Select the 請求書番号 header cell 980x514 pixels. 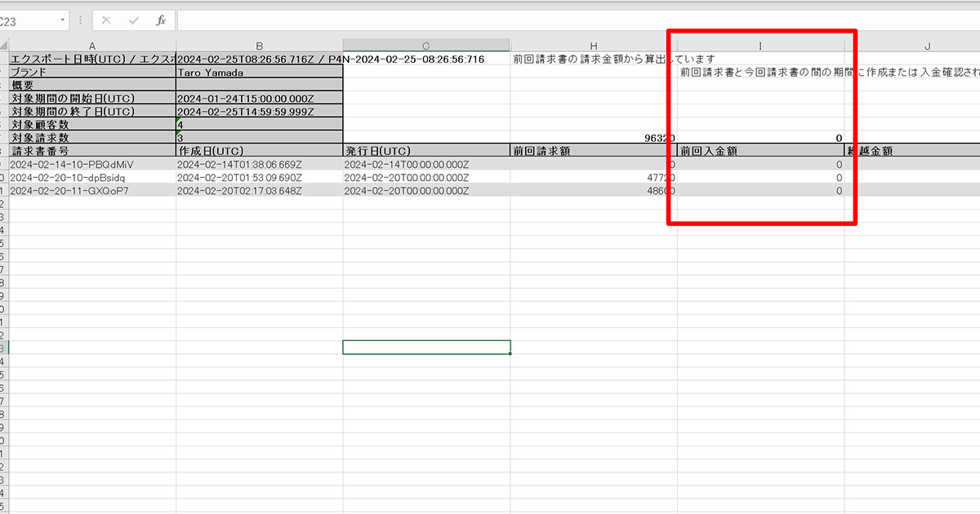click(x=92, y=151)
